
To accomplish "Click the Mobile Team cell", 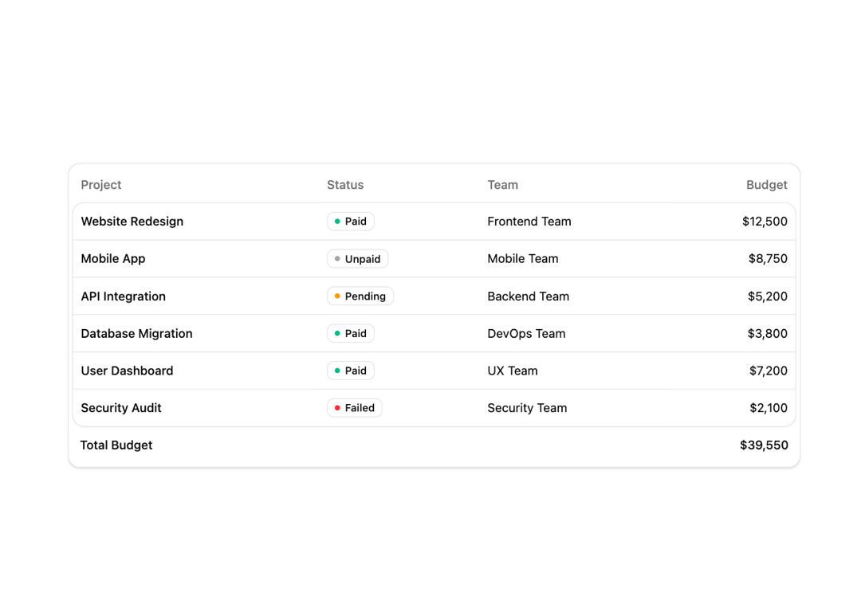I will (523, 258).
